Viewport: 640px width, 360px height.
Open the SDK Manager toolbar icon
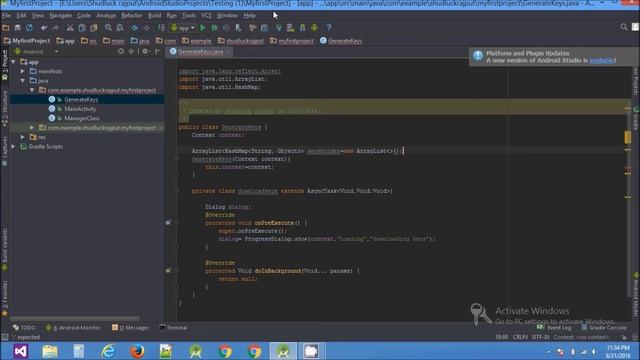pyautogui.click(x=302, y=28)
